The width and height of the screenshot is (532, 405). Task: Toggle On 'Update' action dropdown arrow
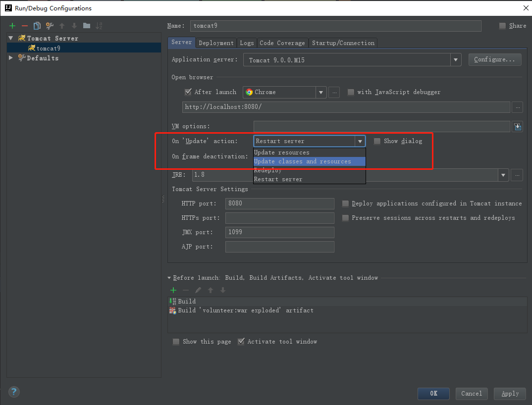point(360,141)
